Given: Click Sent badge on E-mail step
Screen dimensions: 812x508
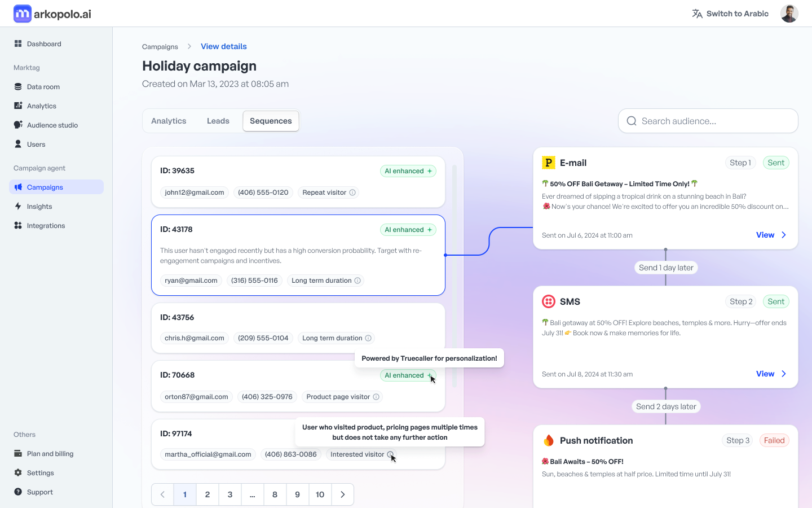Looking at the screenshot, I should coord(776,163).
